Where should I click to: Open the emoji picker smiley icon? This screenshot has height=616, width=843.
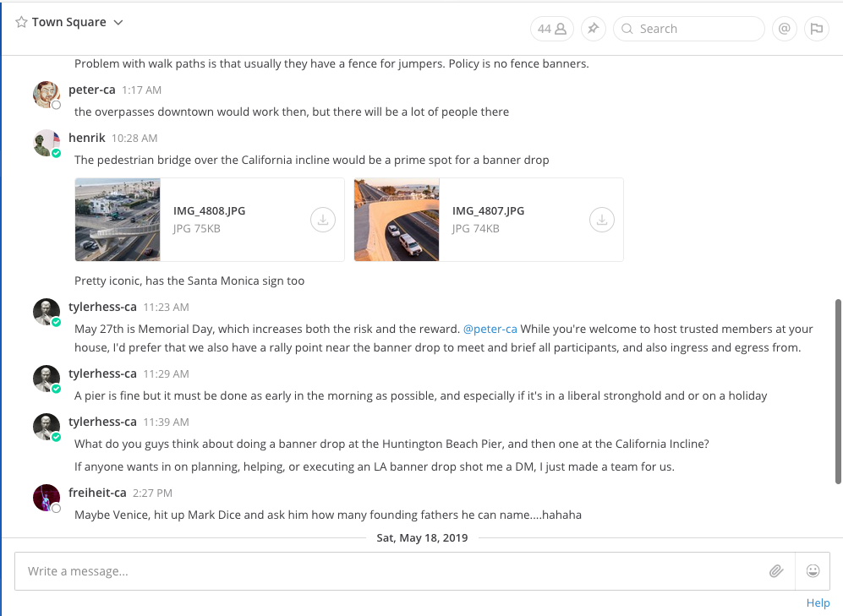tap(813, 571)
